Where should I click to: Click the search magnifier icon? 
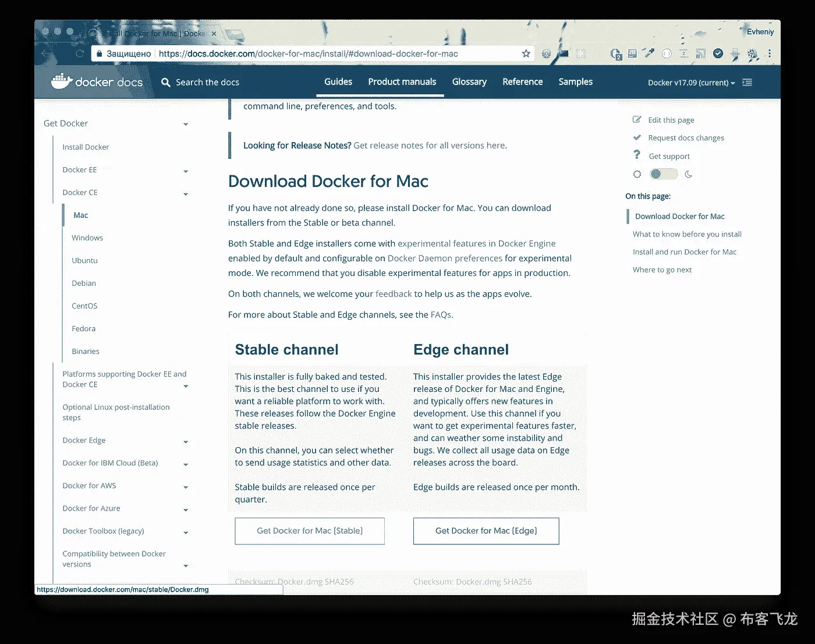166,82
